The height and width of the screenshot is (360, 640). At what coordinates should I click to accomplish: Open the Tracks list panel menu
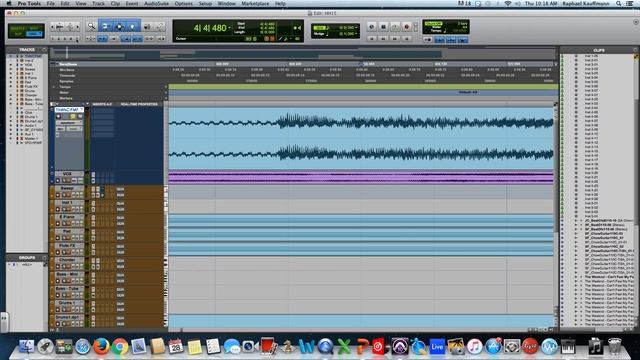[x=44, y=50]
